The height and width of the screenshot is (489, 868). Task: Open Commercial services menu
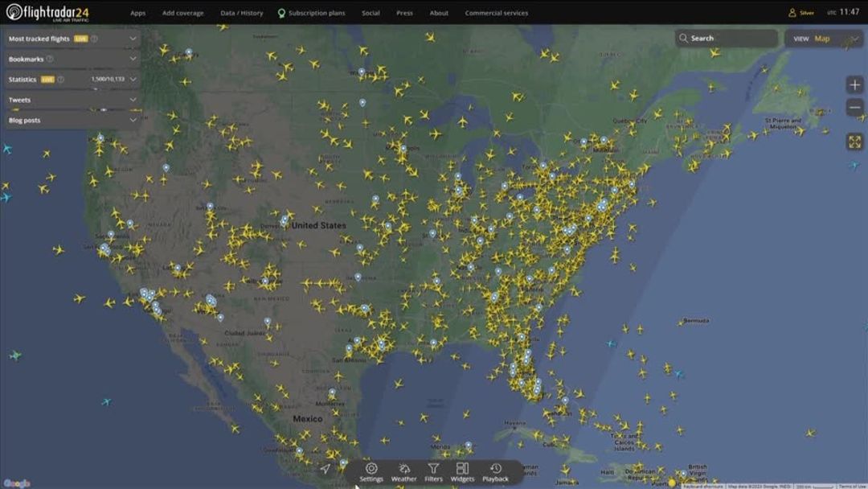coord(496,13)
